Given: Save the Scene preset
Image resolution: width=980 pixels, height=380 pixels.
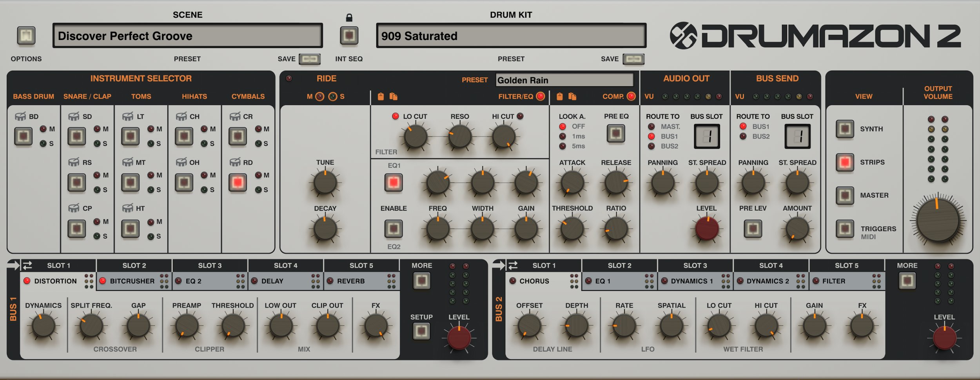Looking at the screenshot, I should (x=310, y=59).
